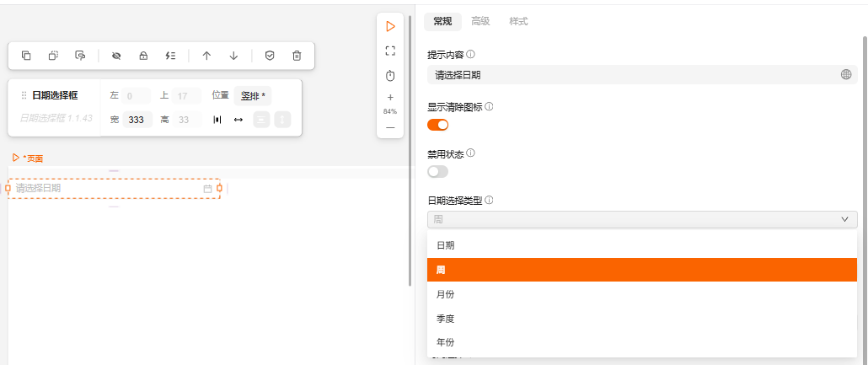Select 月份 from dropdown list
Viewport: 868px width, 365px height.
[x=642, y=294]
